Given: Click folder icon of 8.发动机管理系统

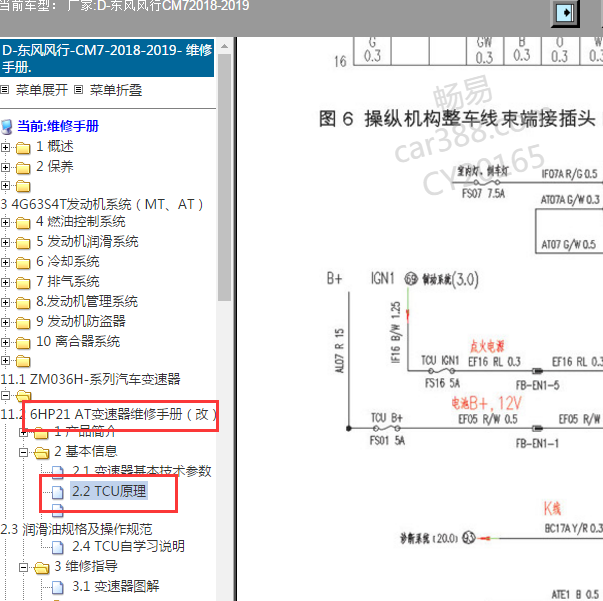Looking at the screenshot, I should tap(23, 303).
